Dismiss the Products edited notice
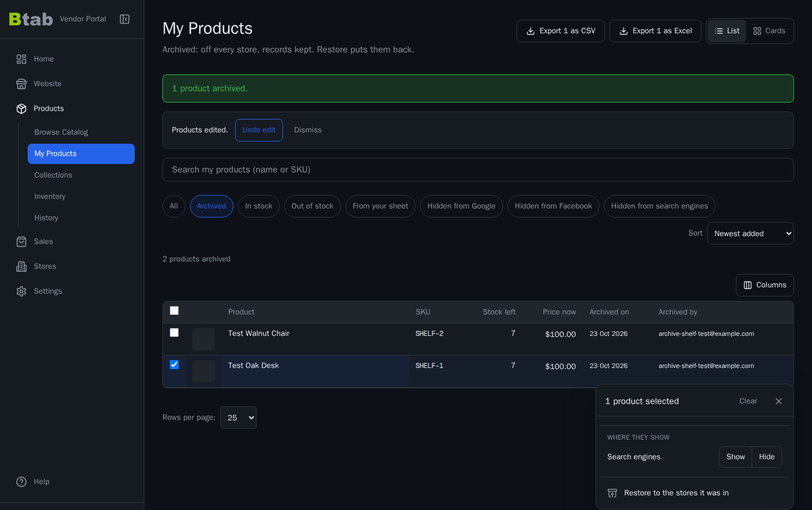812x510 pixels. (308, 130)
